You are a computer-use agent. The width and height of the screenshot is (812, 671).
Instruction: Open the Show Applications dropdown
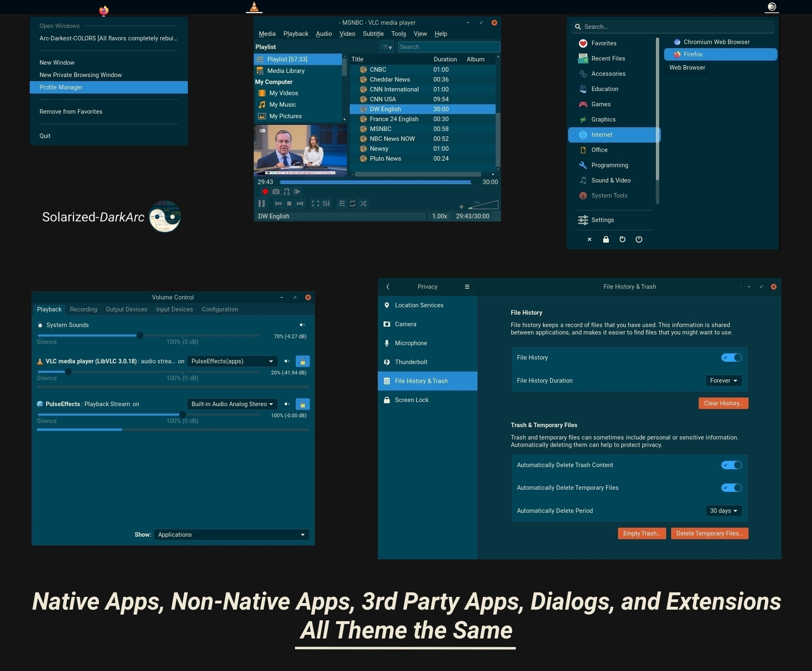(232, 535)
